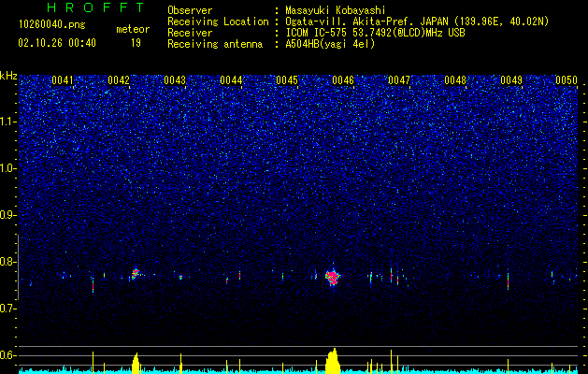Click the meteor echo blob near 0042
This screenshot has width=588, height=374.
click(135, 274)
